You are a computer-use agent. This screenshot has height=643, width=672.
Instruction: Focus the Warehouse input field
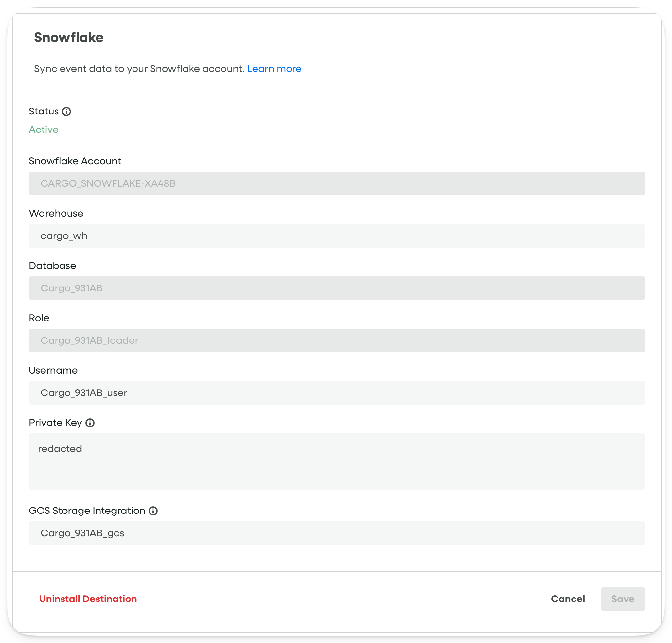point(336,236)
